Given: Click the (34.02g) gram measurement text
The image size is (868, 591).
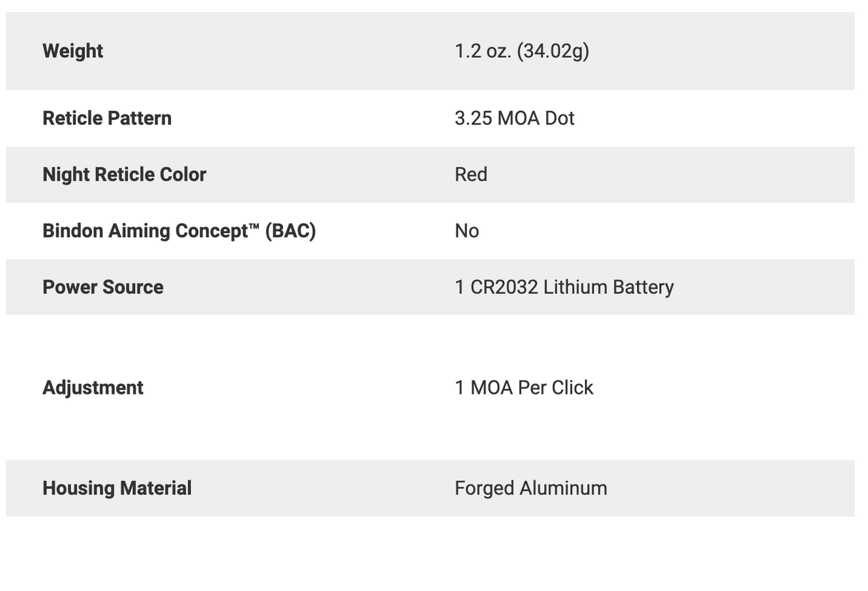Looking at the screenshot, I should (x=553, y=51).
